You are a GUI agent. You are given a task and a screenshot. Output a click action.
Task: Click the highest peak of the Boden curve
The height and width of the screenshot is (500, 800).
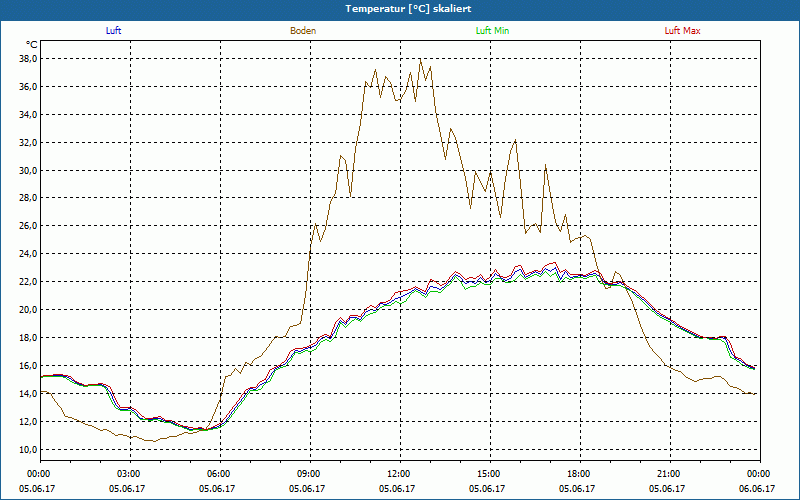421,59
